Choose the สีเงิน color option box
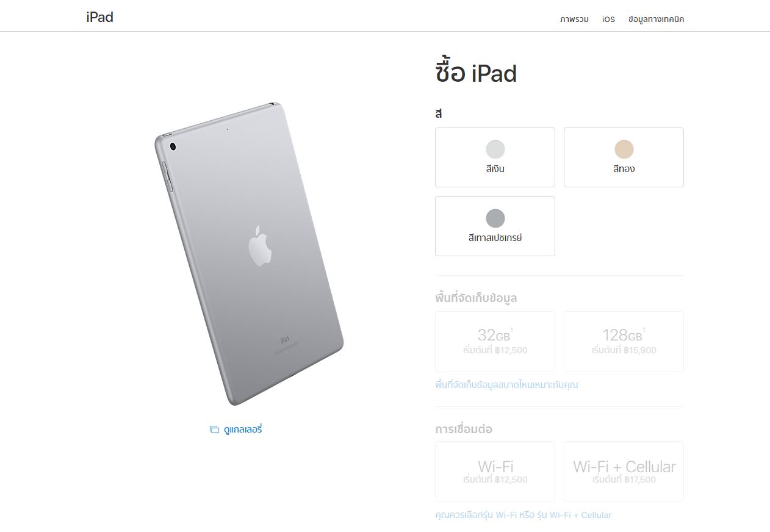Viewport: 770px width, 532px height. [x=495, y=157]
